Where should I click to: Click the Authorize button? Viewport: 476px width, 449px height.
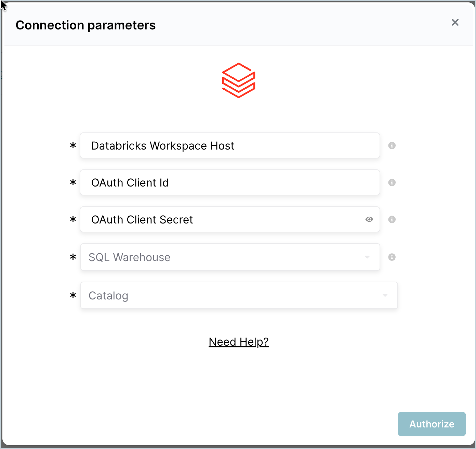pos(432,424)
